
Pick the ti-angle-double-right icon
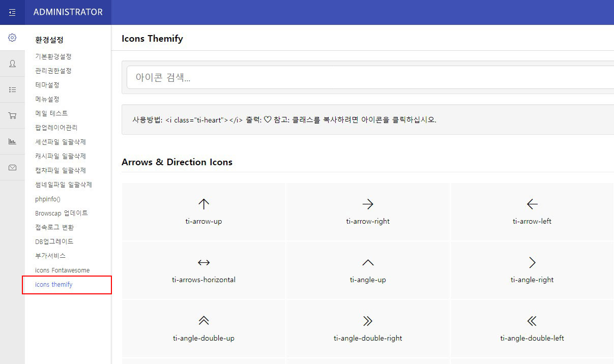click(x=368, y=328)
